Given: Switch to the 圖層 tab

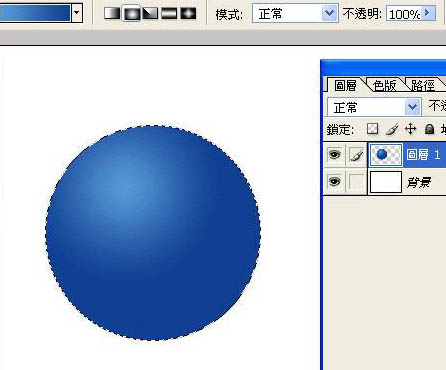Looking at the screenshot, I should click(x=345, y=85).
